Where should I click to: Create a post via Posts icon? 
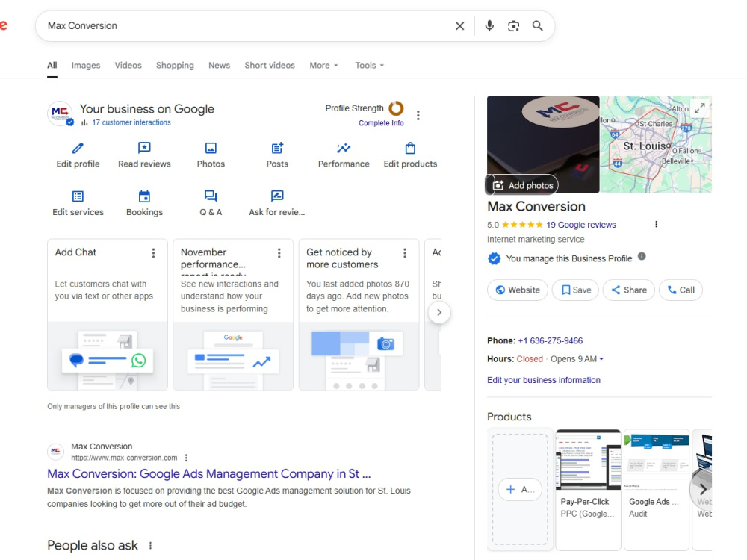coord(277,148)
